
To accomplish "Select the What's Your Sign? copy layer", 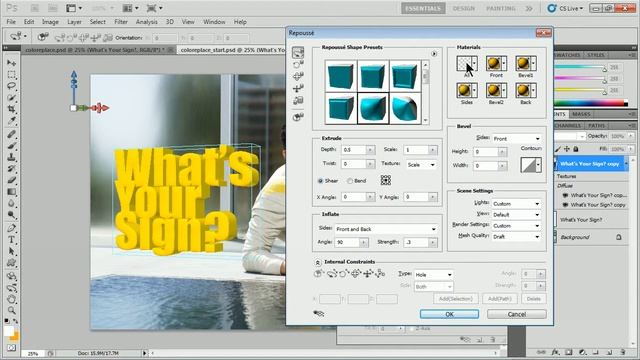I will (x=591, y=164).
